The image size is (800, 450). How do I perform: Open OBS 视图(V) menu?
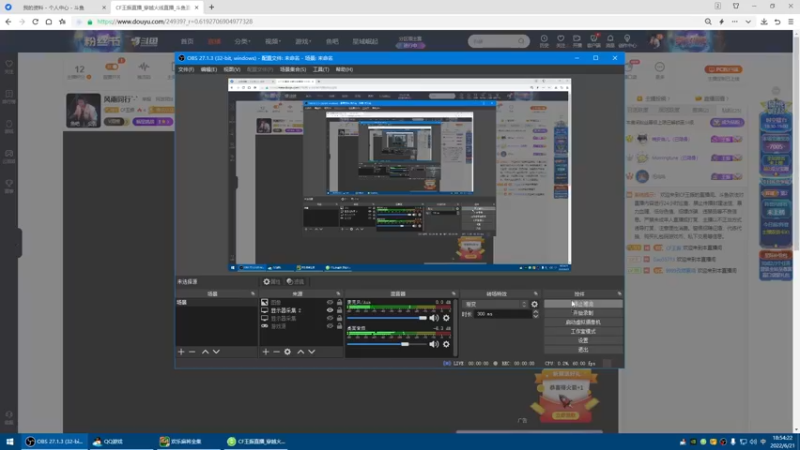click(232, 69)
